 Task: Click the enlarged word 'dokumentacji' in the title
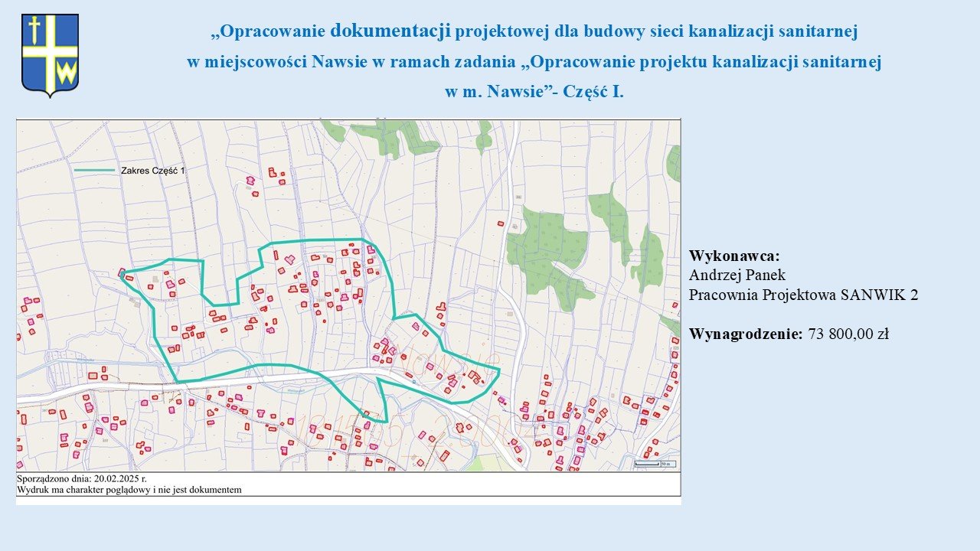coord(392,31)
